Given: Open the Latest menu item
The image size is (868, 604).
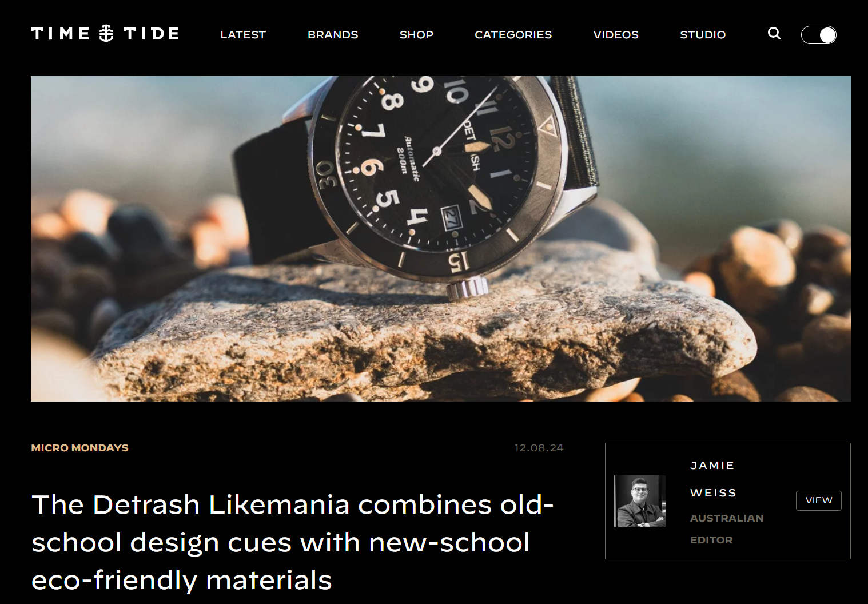Looking at the screenshot, I should tap(243, 34).
